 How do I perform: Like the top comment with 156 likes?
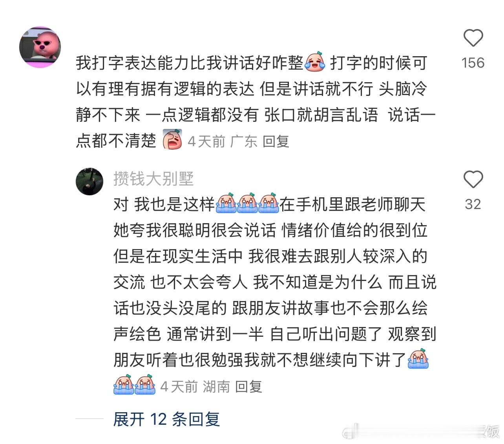473,38
